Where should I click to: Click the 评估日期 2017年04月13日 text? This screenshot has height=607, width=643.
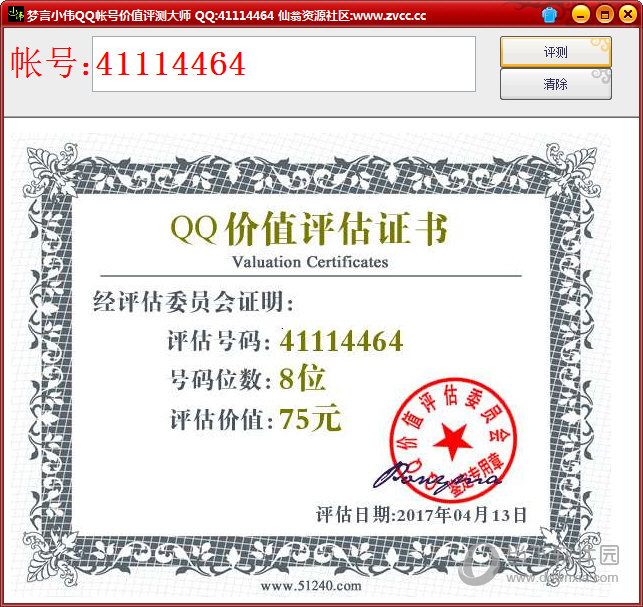[x=421, y=515]
